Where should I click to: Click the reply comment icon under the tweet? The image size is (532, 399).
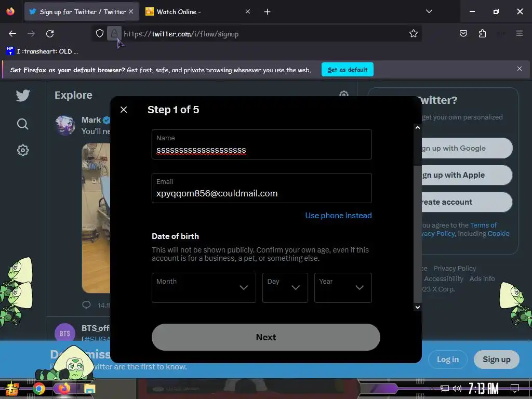click(87, 304)
